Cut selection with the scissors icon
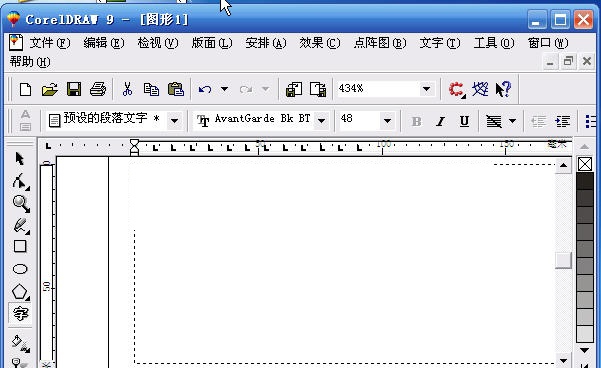 click(x=127, y=89)
